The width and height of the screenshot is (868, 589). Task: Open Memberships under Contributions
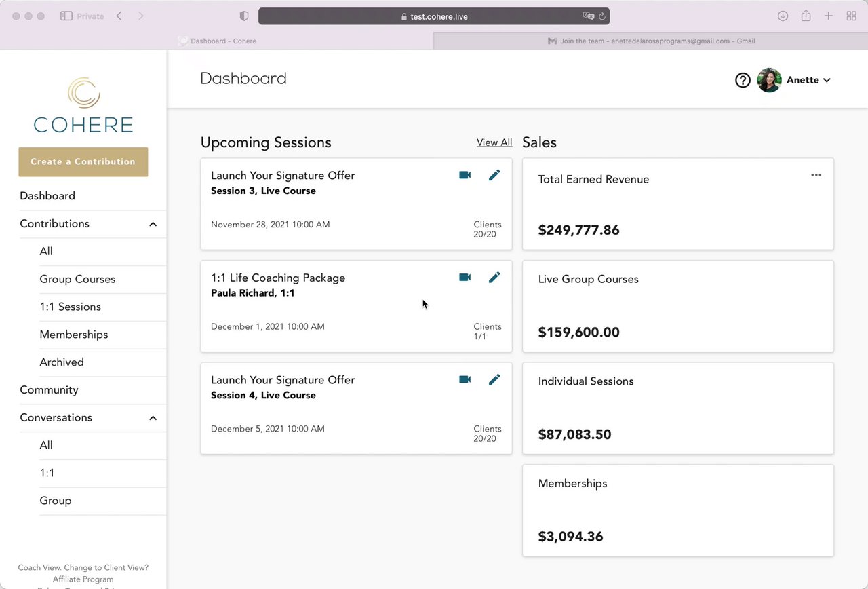(x=74, y=335)
